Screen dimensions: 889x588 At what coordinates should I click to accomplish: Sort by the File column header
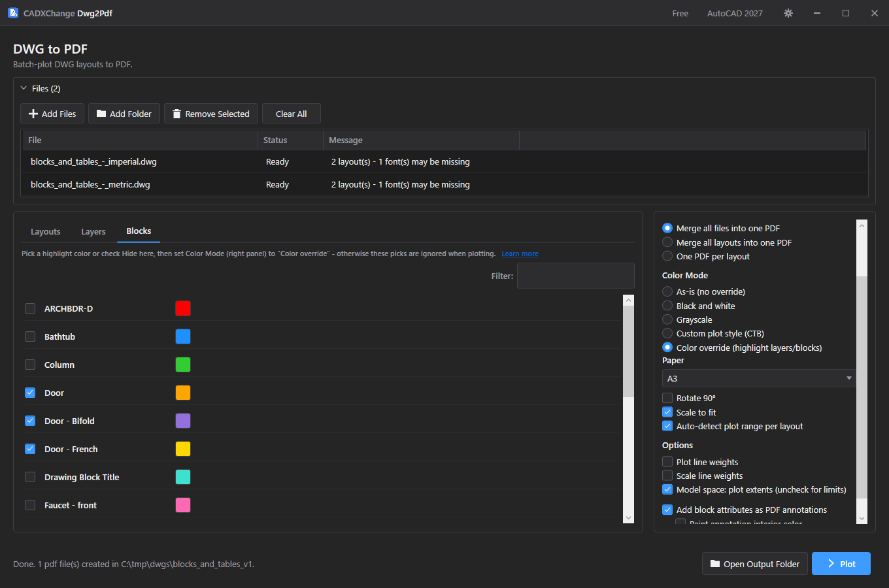pyautogui.click(x=140, y=140)
